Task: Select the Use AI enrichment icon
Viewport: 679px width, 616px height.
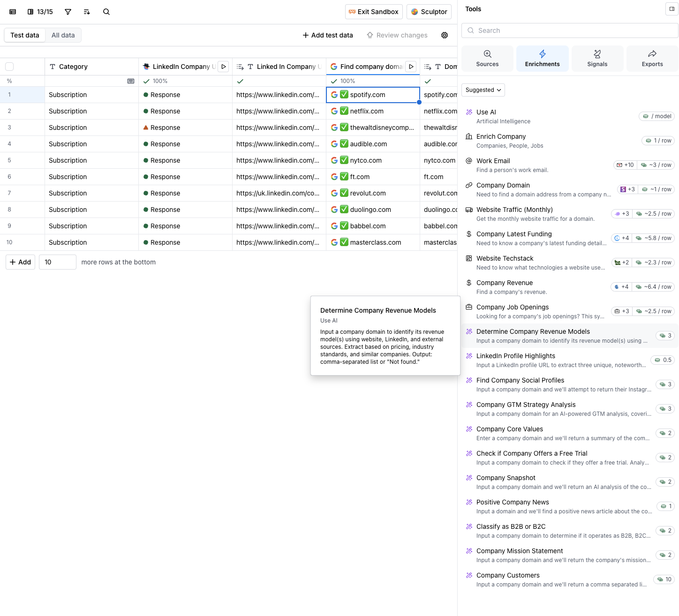Action: point(469,112)
